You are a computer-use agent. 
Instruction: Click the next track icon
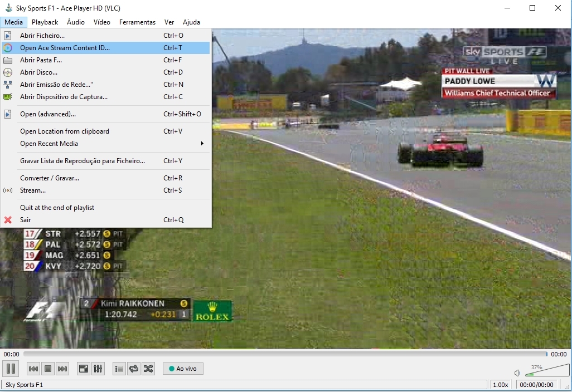[x=62, y=368]
